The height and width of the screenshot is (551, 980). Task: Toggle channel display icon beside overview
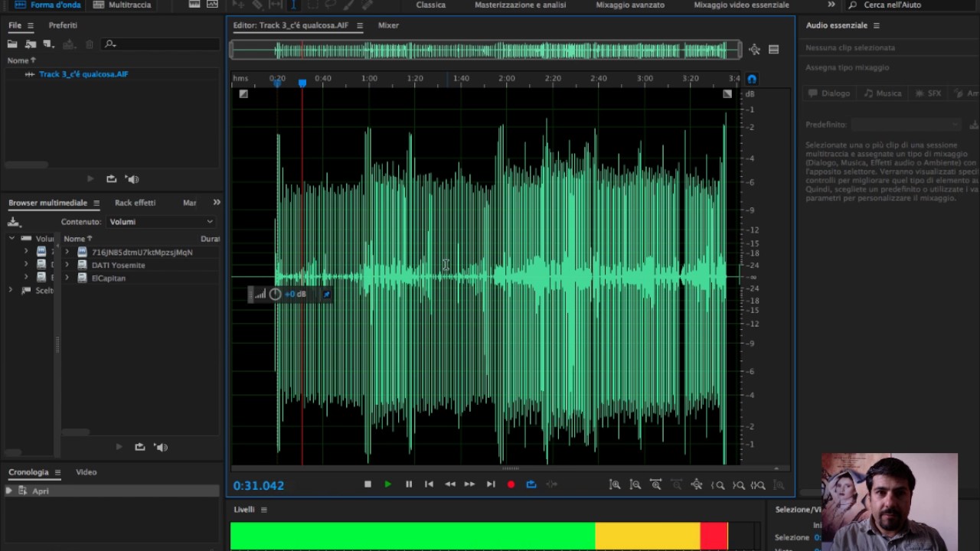pos(774,50)
